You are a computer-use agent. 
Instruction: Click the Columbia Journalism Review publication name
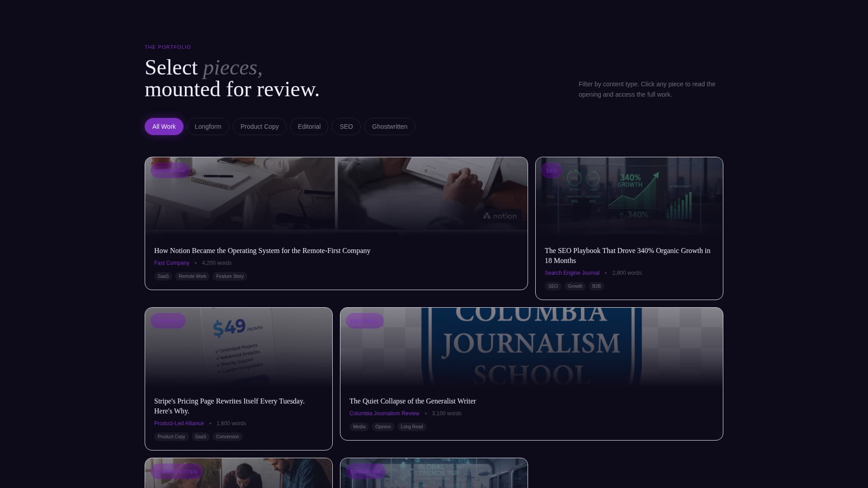tap(384, 413)
